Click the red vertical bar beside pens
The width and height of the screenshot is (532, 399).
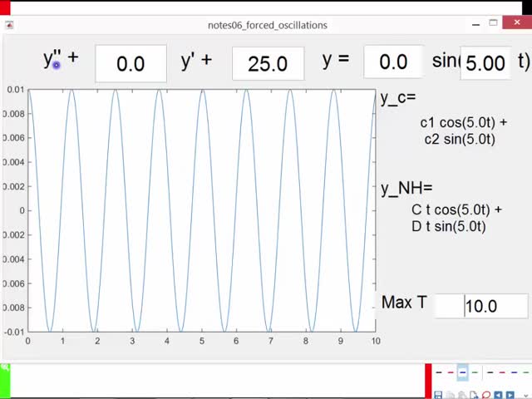tap(428, 381)
